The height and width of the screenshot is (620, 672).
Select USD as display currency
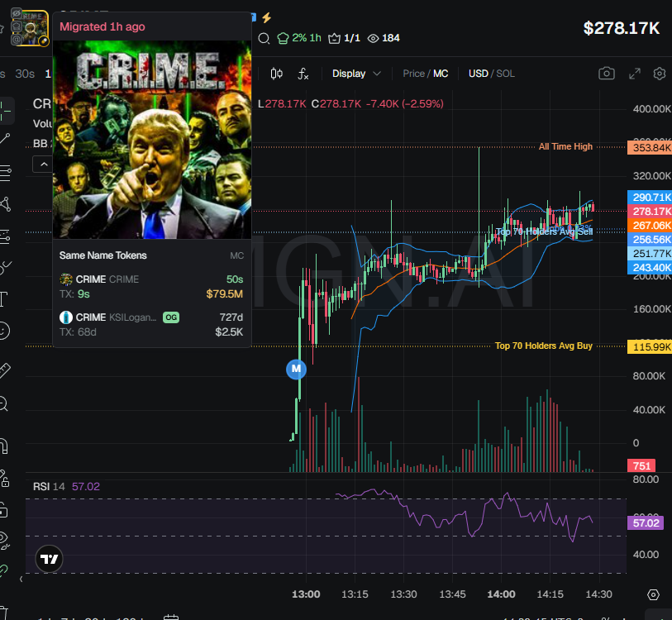tap(479, 74)
